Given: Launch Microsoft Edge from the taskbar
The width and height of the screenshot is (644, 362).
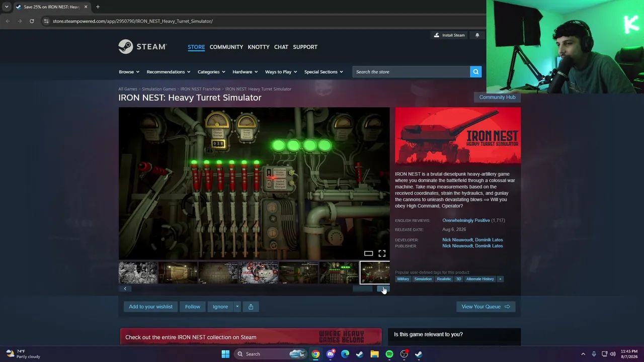Looking at the screenshot, I should click(x=345, y=354).
